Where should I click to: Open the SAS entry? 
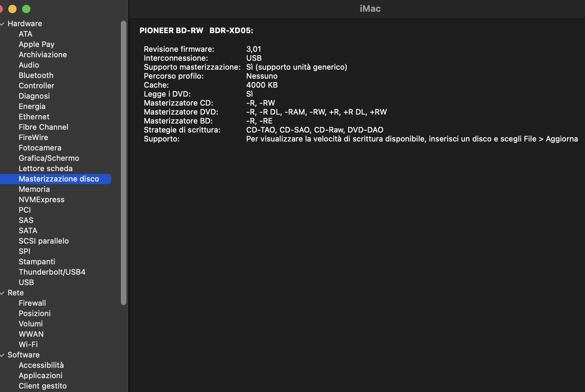point(26,220)
